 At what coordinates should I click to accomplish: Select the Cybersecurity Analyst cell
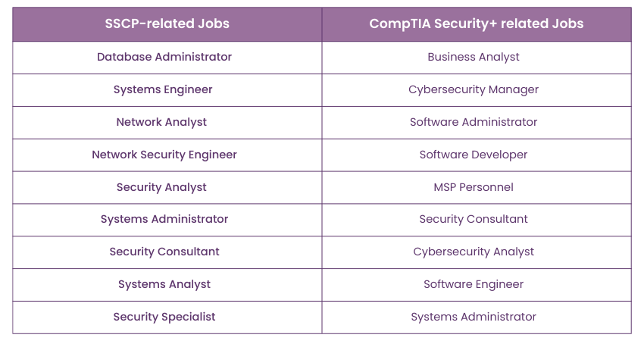point(474,252)
